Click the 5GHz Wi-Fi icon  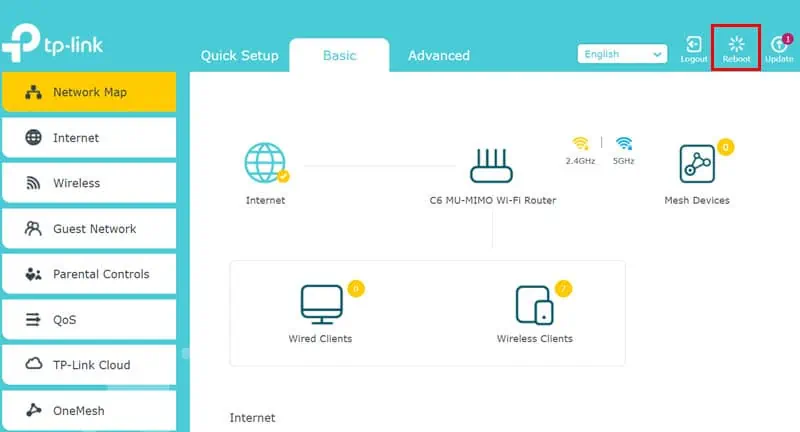pos(623,143)
